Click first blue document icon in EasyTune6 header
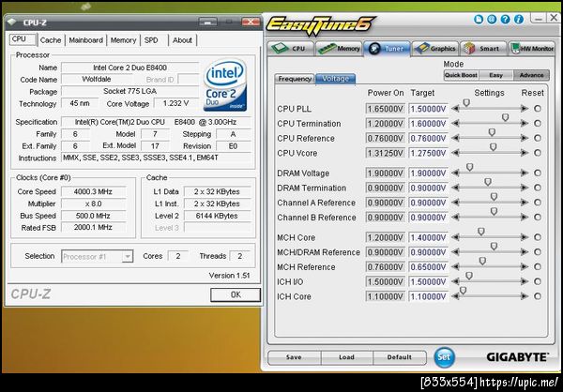 479,19
